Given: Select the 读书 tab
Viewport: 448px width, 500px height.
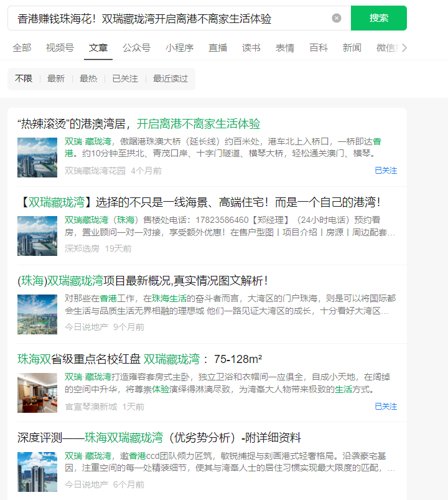Looking at the screenshot, I should point(251,48).
